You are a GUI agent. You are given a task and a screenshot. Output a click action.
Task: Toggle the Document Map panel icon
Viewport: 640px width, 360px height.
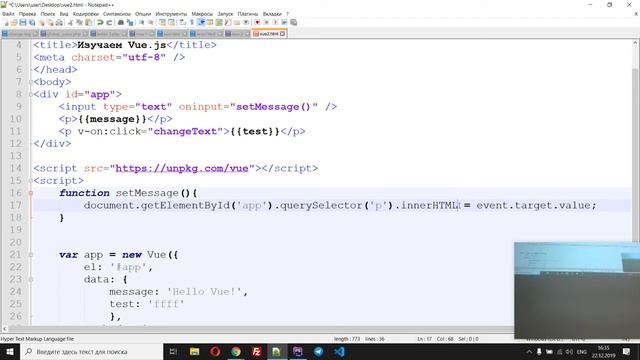(219, 22)
